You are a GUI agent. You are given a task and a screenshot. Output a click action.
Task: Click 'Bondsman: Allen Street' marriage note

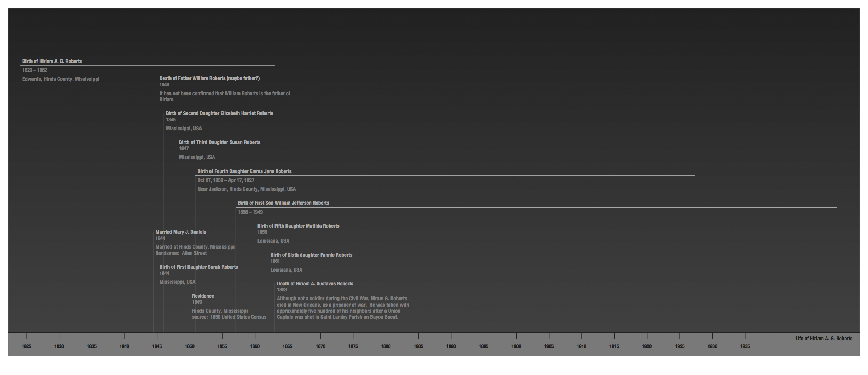coord(181,253)
